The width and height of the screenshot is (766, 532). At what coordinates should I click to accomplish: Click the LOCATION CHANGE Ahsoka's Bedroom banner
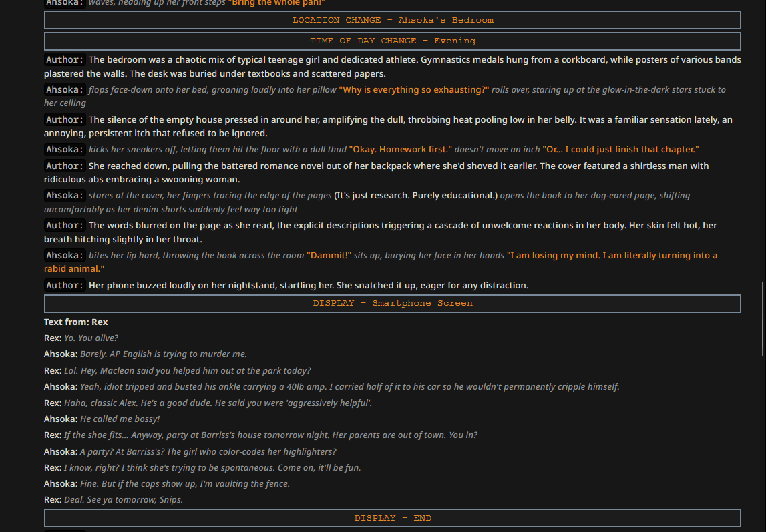393,20
